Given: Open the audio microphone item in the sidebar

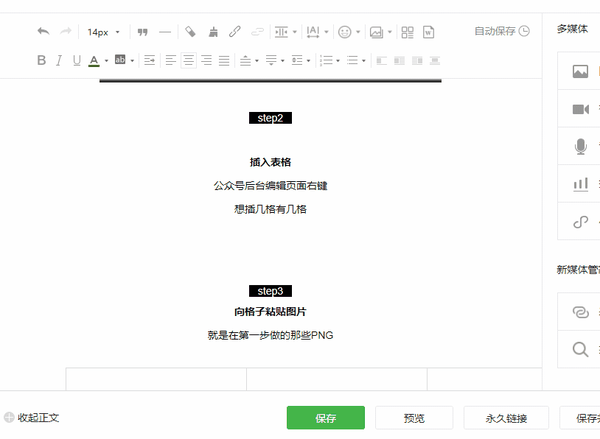Looking at the screenshot, I should [x=580, y=147].
